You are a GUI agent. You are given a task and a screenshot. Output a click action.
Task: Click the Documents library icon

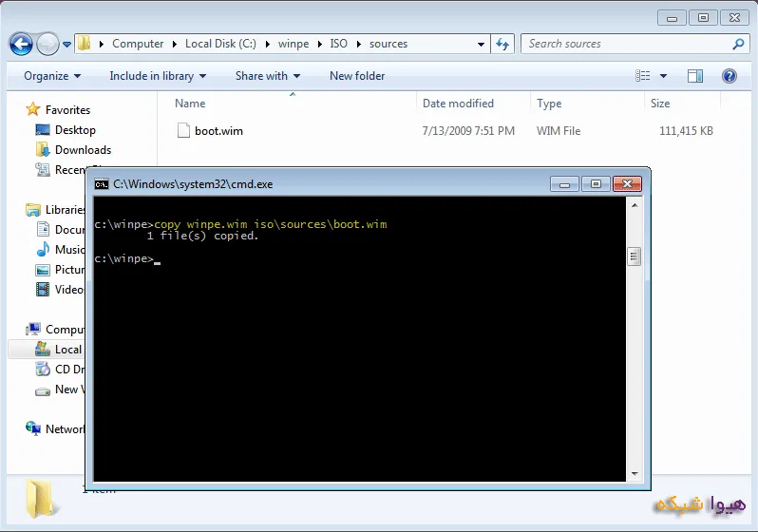click(x=43, y=229)
